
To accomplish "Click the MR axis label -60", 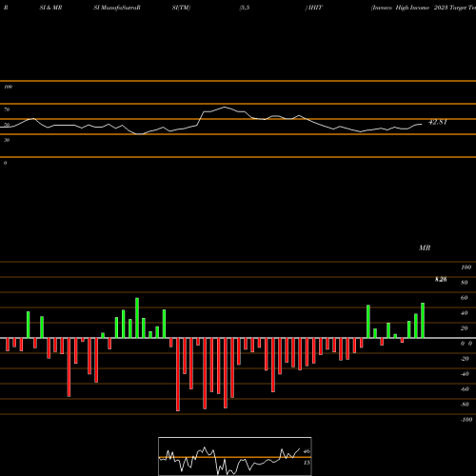I will tap(465, 389).
